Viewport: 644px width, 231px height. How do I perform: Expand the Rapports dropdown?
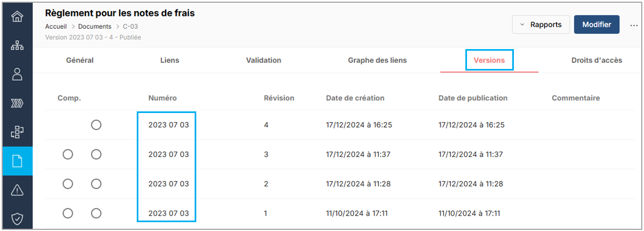(540, 25)
